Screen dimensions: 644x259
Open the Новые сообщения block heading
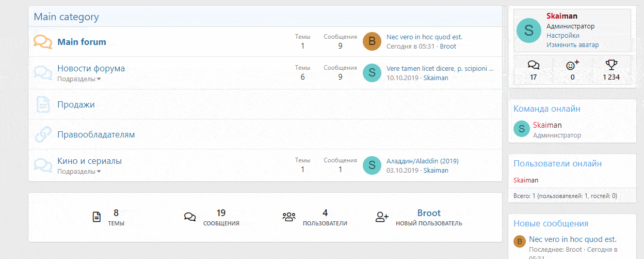[551, 223]
